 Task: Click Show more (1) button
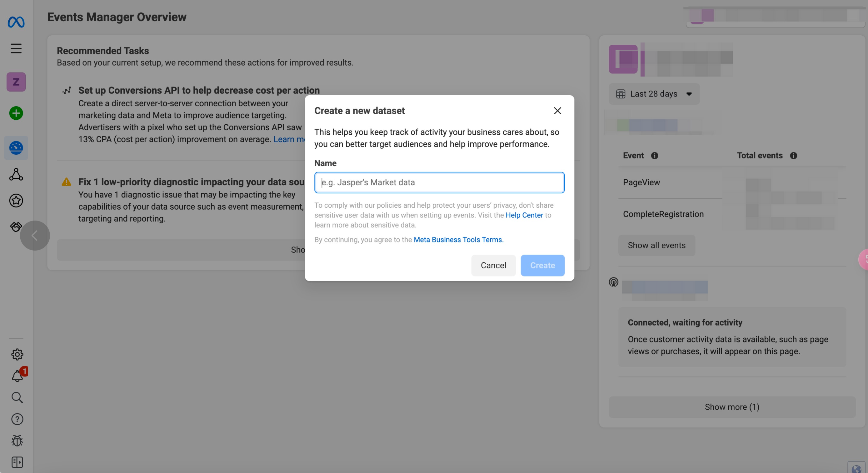click(x=732, y=407)
